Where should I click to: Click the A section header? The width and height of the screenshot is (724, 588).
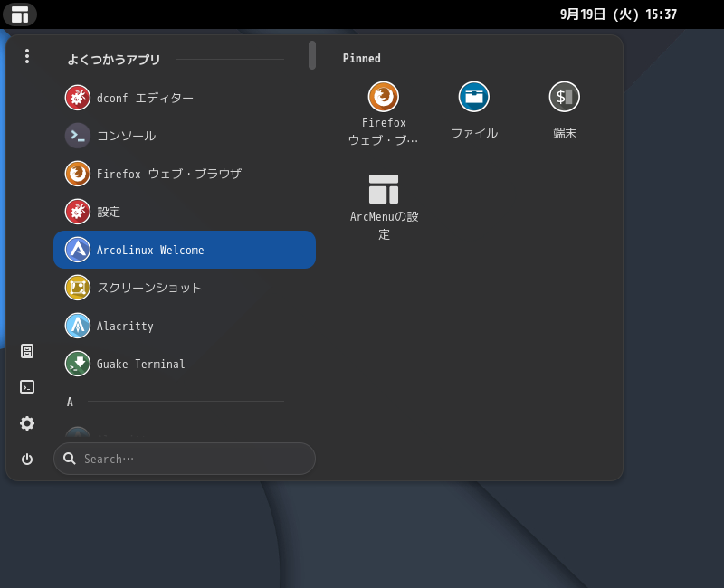pos(70,402)
